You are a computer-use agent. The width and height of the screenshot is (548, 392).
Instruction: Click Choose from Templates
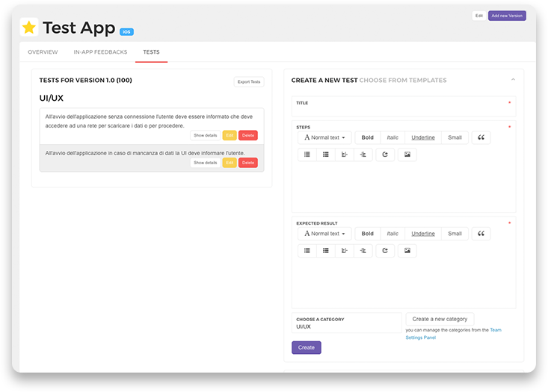coord(403,81)
